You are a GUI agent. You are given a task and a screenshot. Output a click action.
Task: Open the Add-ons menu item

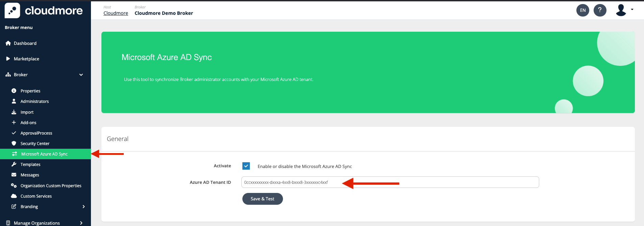click(x=28, y=122)
